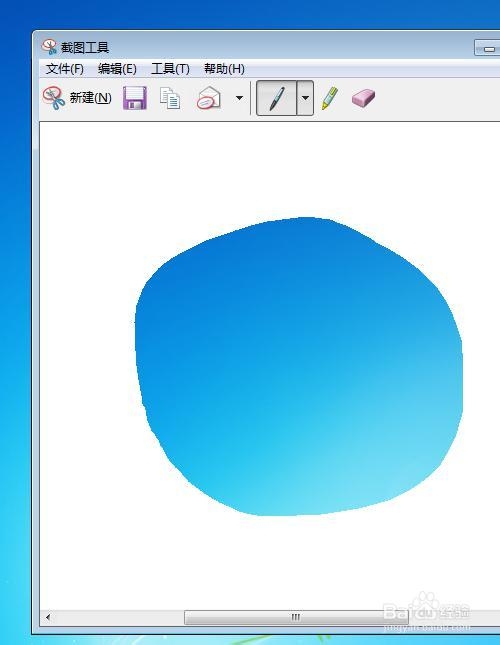Viewport: 500px width, 645px height.
Task: Click the 截图工具 window title text
Action: point(85,47)
